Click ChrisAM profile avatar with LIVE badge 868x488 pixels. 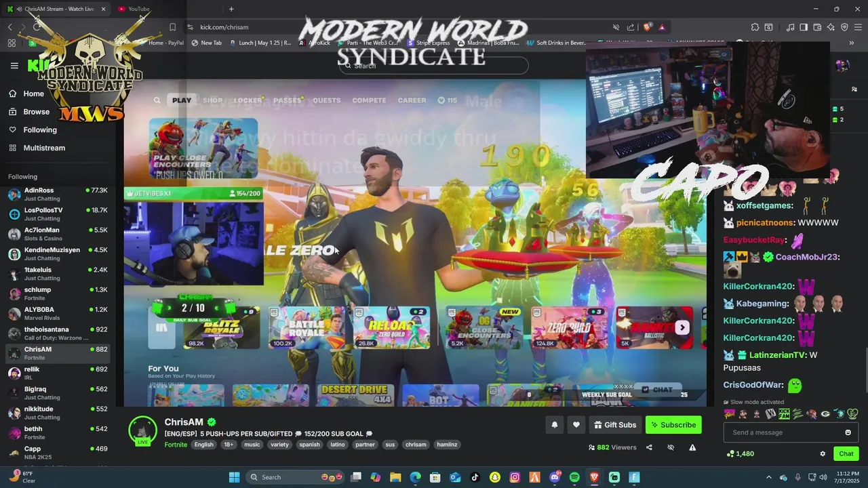[x=143, y=431]
